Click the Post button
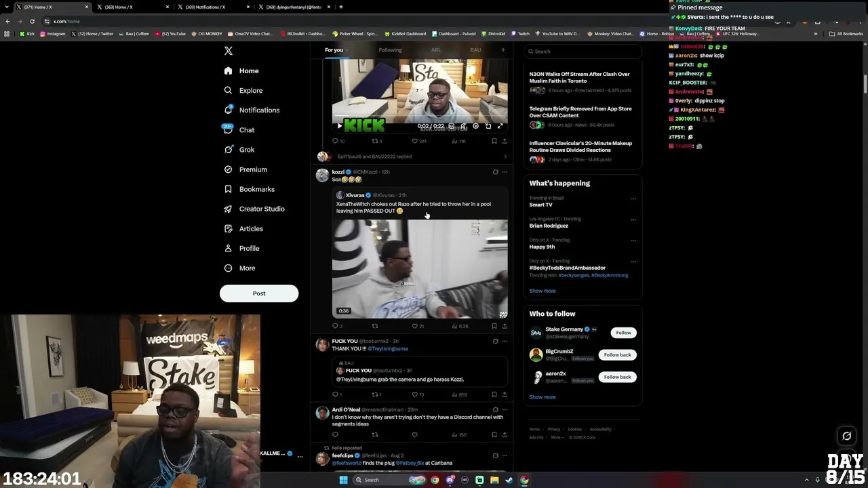This screenshot has width=868, height=488. pyautogui.click(x=259, y=293)
